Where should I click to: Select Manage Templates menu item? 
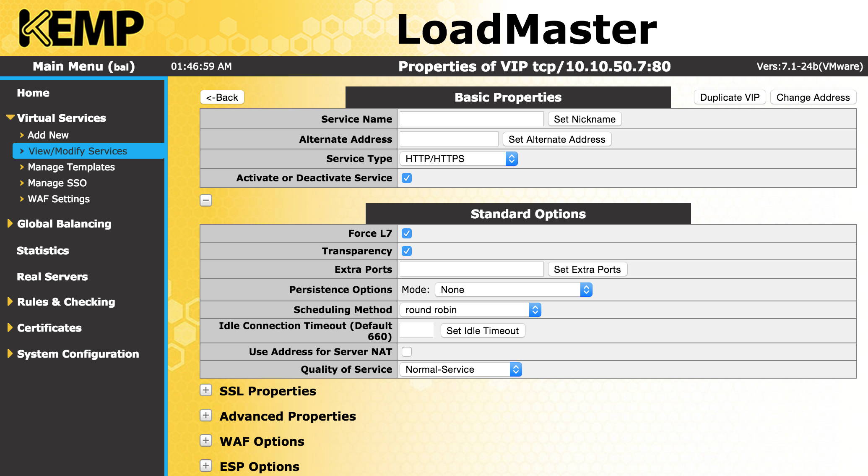tap(71, 167)
